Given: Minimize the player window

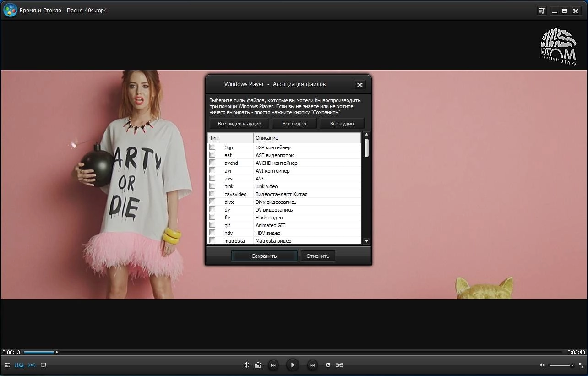Looking at the screenshot, I should [x=554, y=11].
